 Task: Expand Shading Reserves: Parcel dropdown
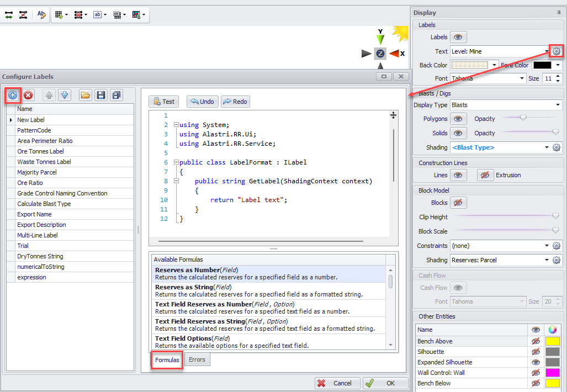click(x=547, y=260)
